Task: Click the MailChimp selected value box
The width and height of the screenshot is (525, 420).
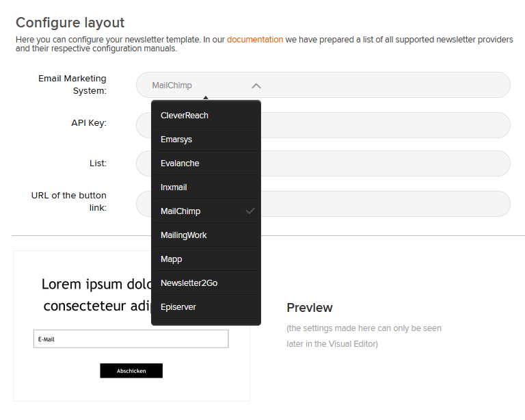Action: 323,85
